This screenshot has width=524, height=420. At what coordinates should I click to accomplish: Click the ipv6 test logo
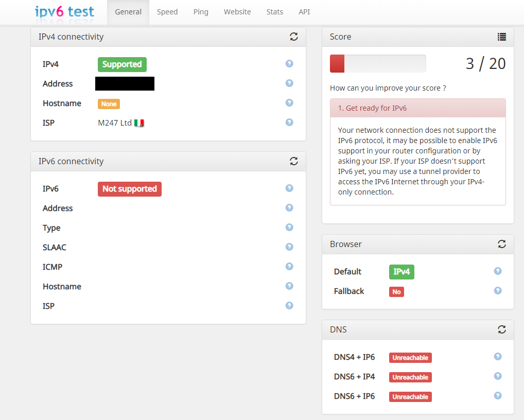[65, 11]
